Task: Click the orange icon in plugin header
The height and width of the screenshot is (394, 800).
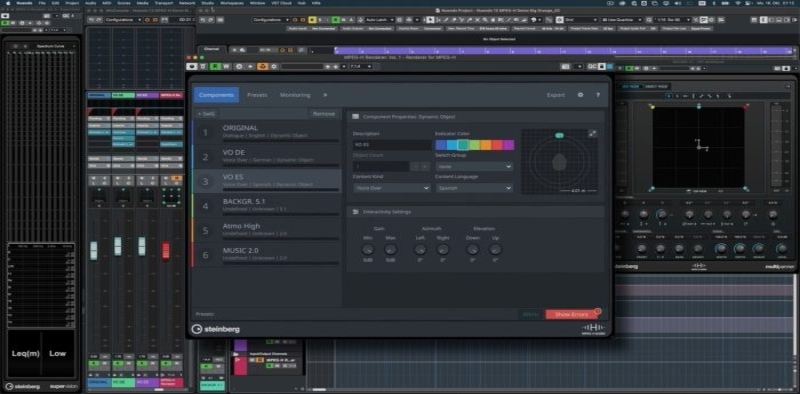Action: coord(262,66)
